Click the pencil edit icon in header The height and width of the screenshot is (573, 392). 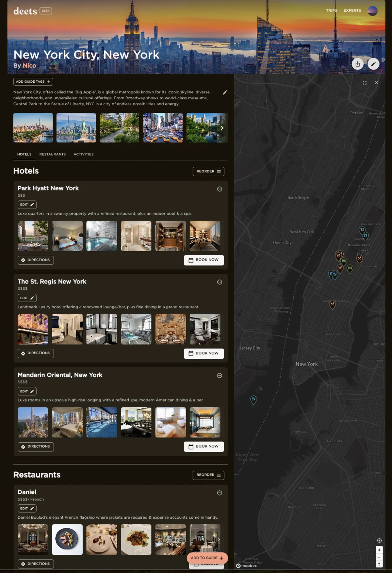pos(373,64)
